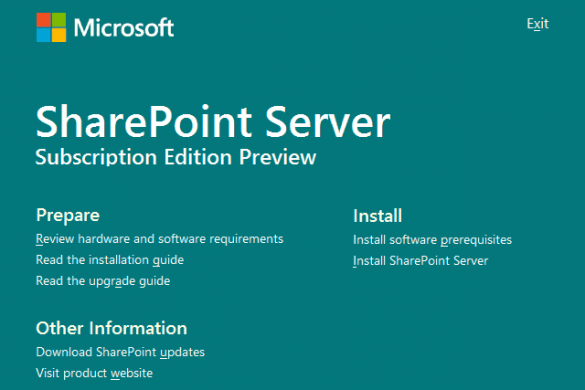Viewport: 585px width, 390px height.
Task: Select the Other Information heading
Action: tap(112, 328)
